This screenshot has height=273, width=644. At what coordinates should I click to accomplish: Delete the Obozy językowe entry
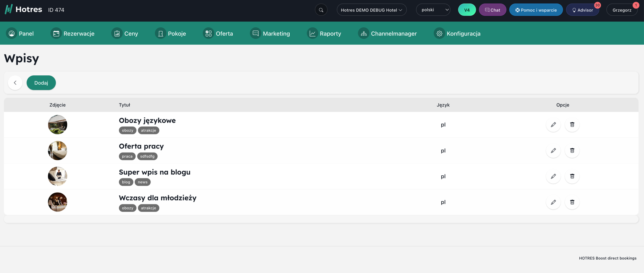572,125
